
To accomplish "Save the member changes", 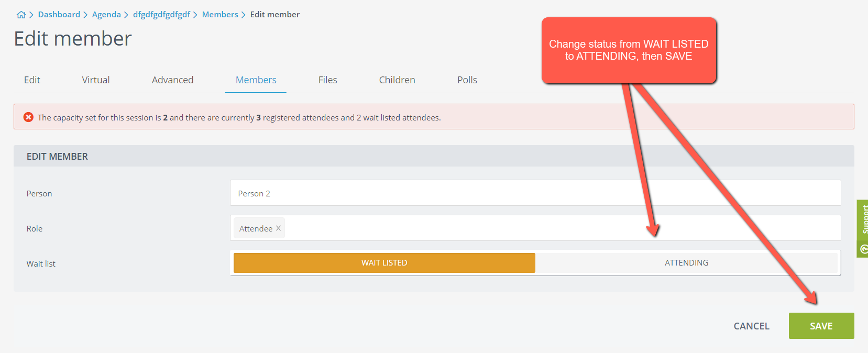I will click(x=821, y=326).
